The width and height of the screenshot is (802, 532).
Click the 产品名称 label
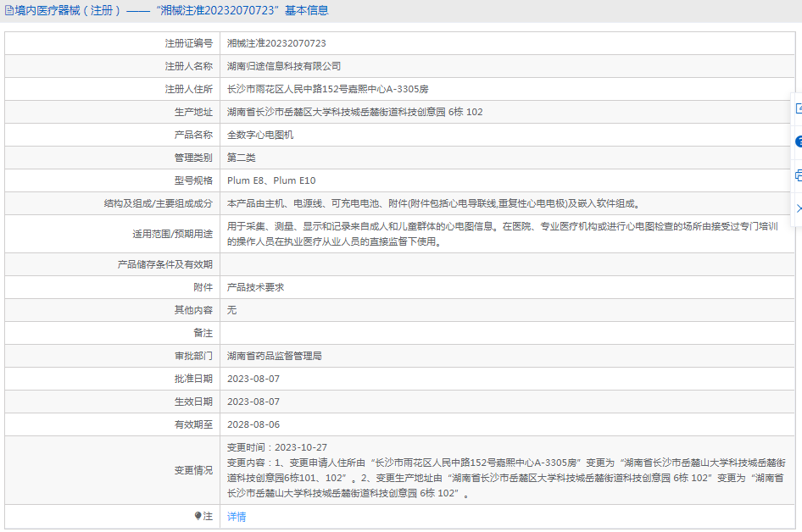[x=193, y=135]
